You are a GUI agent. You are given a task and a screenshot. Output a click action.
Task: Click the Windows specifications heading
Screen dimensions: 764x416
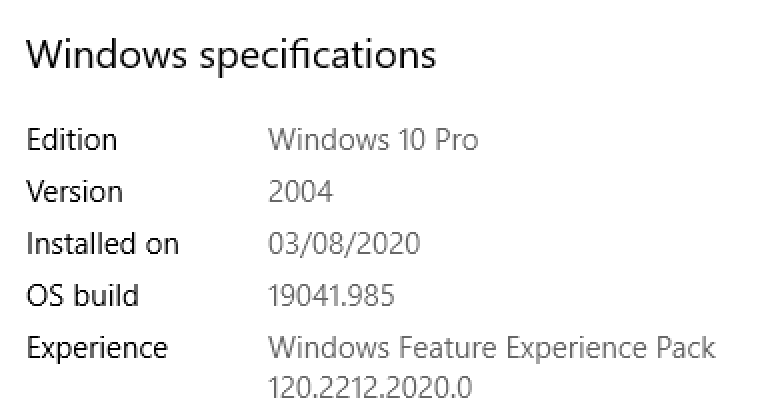tap(231, 54)
